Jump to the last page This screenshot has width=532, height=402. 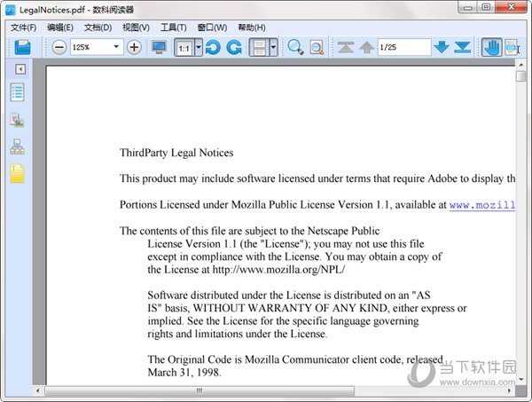pyautogui.click(x=463, y=47)
